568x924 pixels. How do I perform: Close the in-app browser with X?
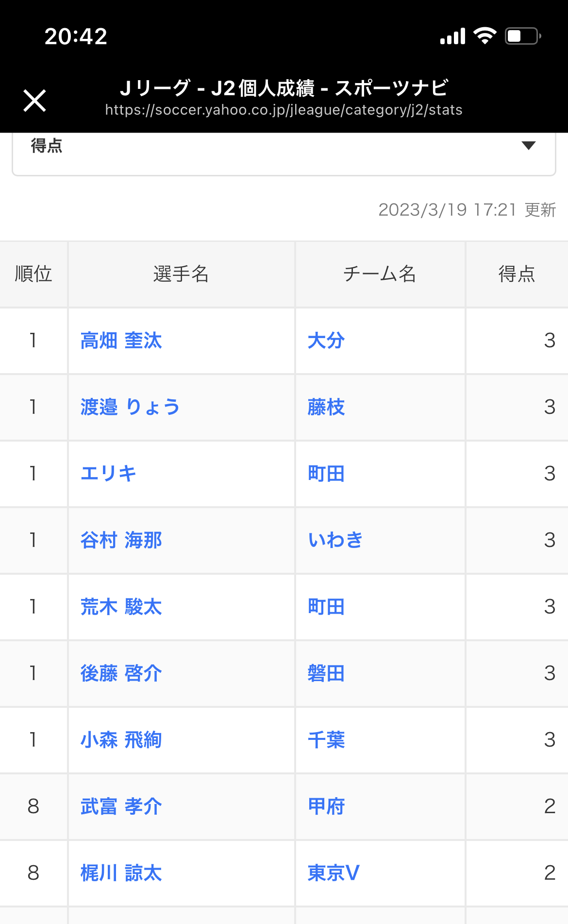point(34,101)
